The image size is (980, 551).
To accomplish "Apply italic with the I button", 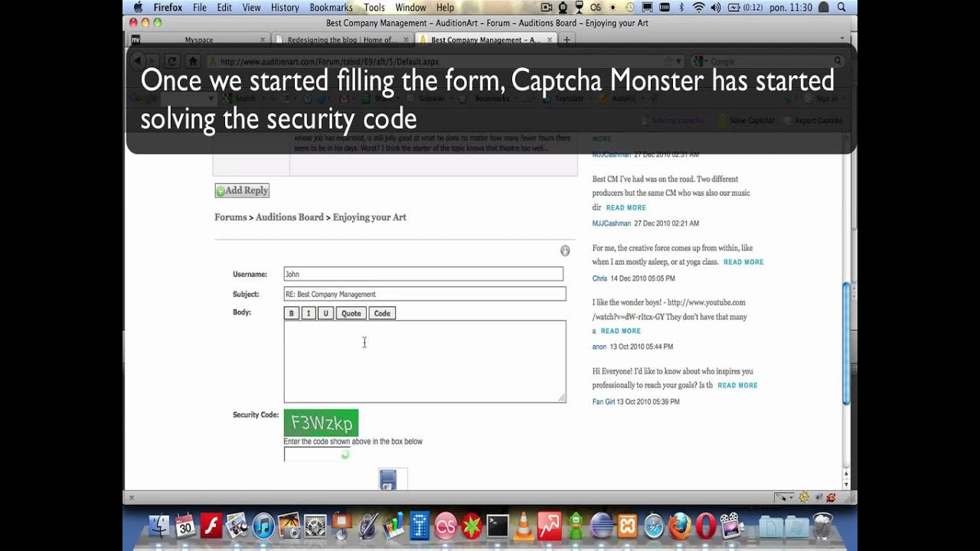I will tap(309, 313).
